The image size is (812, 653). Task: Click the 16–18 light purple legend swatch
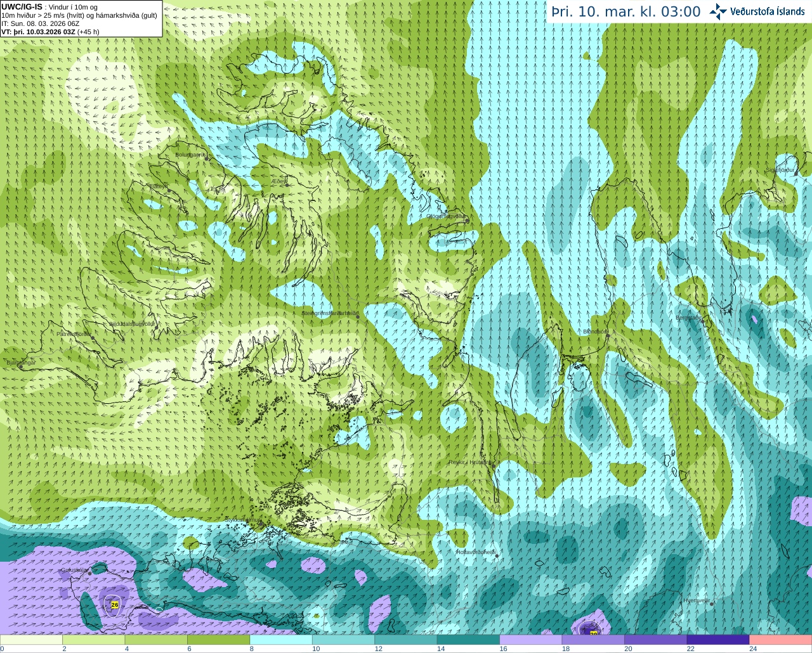531,640
